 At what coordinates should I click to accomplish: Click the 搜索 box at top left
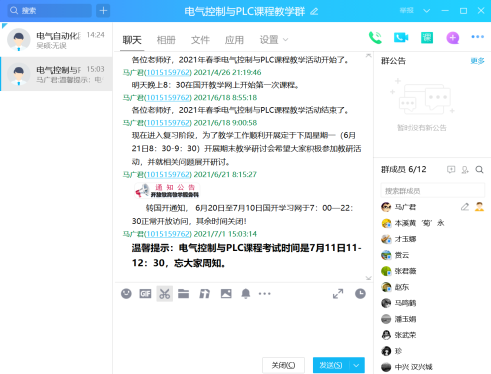point(50,11)
